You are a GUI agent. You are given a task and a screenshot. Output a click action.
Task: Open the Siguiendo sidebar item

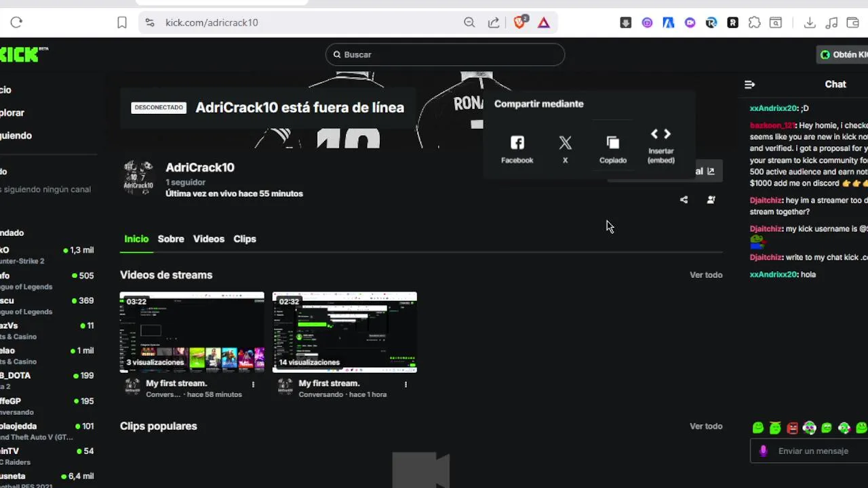16,135
